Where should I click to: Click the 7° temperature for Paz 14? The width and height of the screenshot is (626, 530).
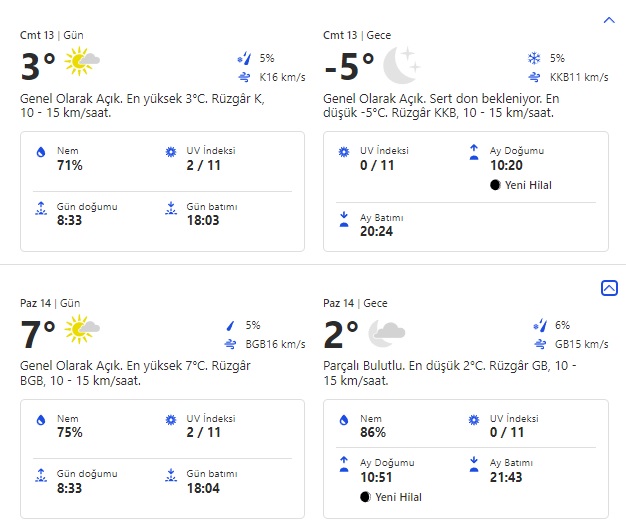(38, 334)
